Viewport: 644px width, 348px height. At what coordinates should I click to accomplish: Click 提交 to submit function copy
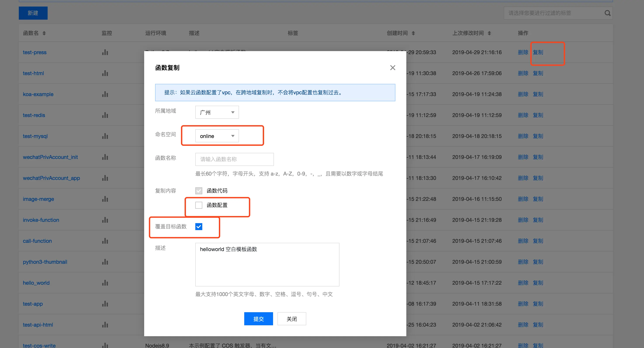[x=258, y=319]
